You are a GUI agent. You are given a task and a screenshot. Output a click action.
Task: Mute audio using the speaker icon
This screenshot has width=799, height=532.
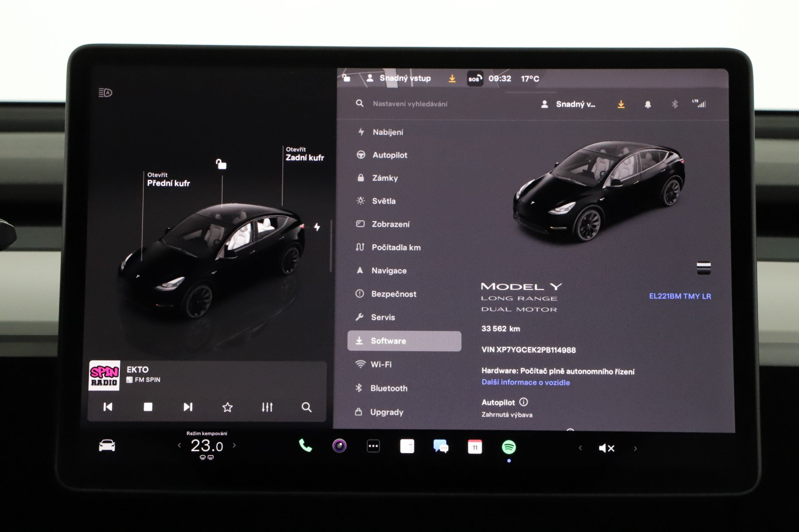pyautogui.click(x=606, y=448)
